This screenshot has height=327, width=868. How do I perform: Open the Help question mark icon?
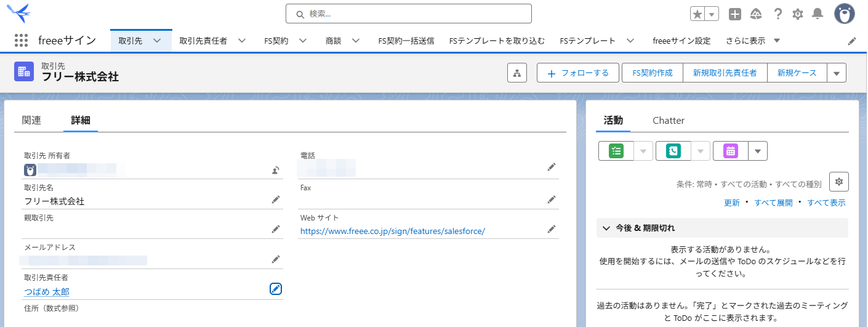coord(778,14)
